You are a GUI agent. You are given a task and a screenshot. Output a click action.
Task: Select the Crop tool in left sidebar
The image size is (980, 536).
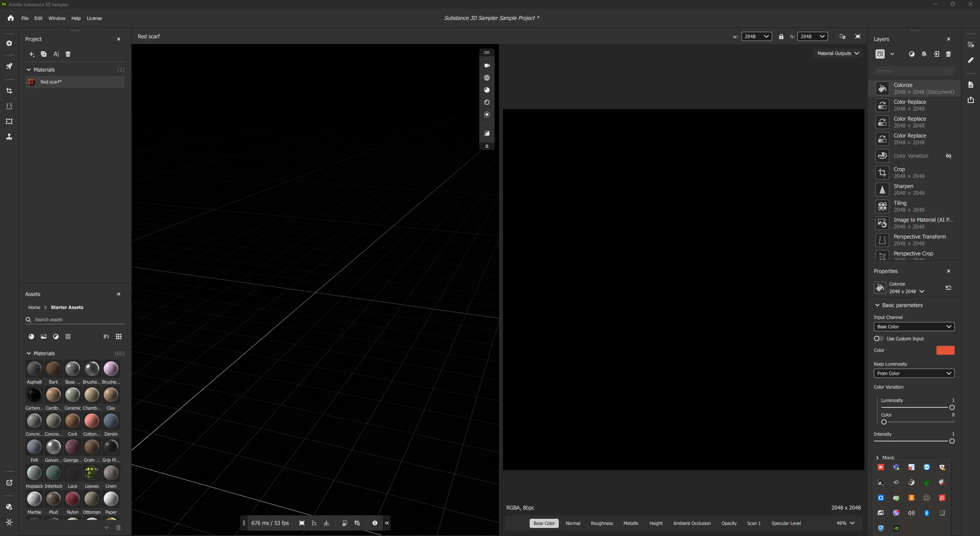coord(9,91)
